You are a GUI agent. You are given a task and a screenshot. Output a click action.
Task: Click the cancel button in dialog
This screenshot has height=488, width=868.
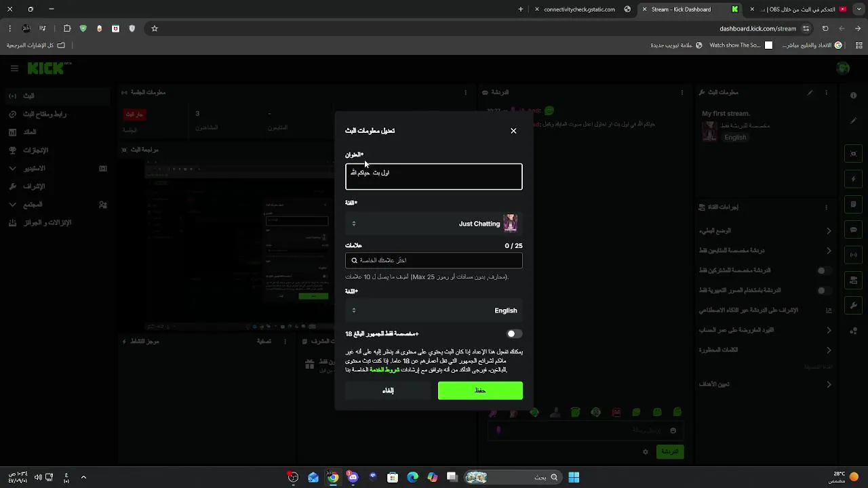pyautogui.click(x=388, y=390)
